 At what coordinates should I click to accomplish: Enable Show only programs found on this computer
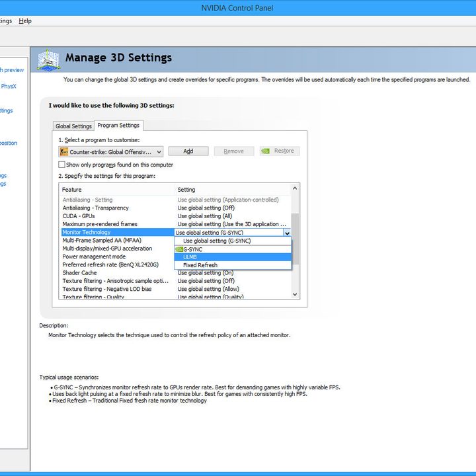tap(61, 165)
